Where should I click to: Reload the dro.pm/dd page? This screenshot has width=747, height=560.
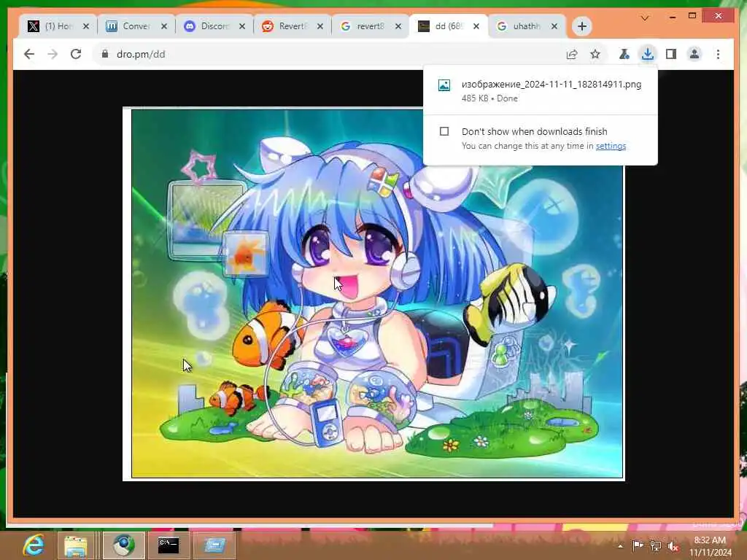76,54
